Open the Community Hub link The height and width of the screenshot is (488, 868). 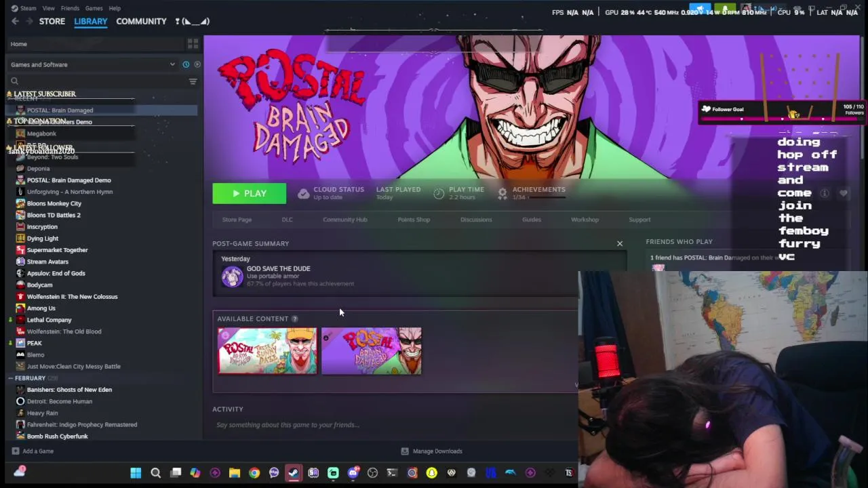344,220
